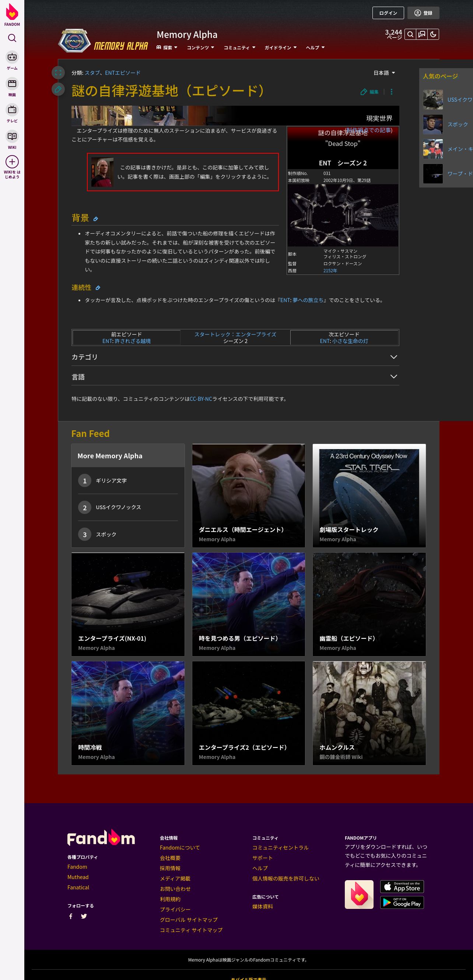The height and width of the screenshot is (980, 473).
Task: Open スタートレック：エンタープライズ link
Action: (x=235, y=335)
